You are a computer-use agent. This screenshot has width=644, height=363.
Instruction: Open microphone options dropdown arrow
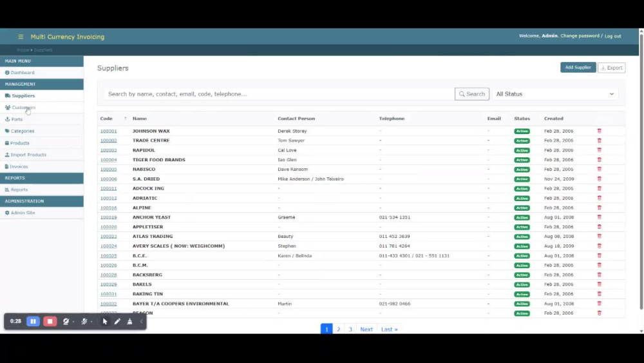pos(91,322)
